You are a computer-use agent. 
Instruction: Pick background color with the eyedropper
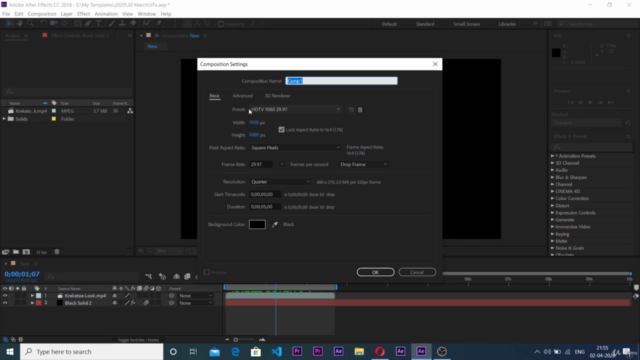275,224
